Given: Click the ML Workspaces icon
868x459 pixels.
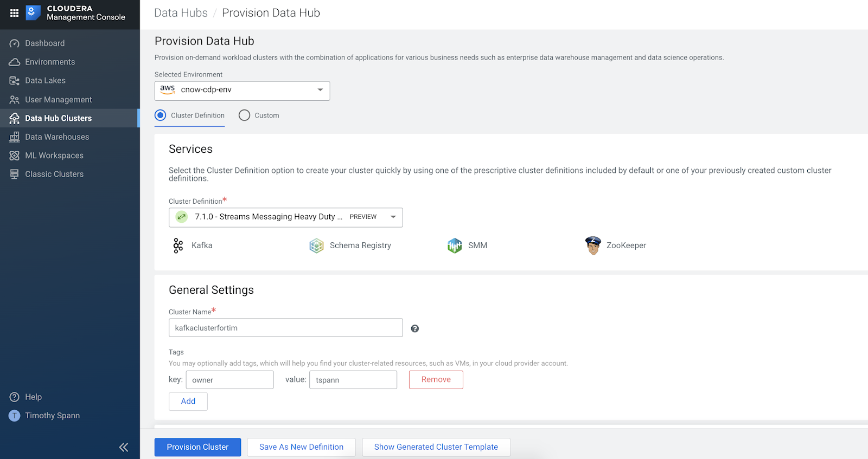Looking at the screenshot, I should pos(15,156).
